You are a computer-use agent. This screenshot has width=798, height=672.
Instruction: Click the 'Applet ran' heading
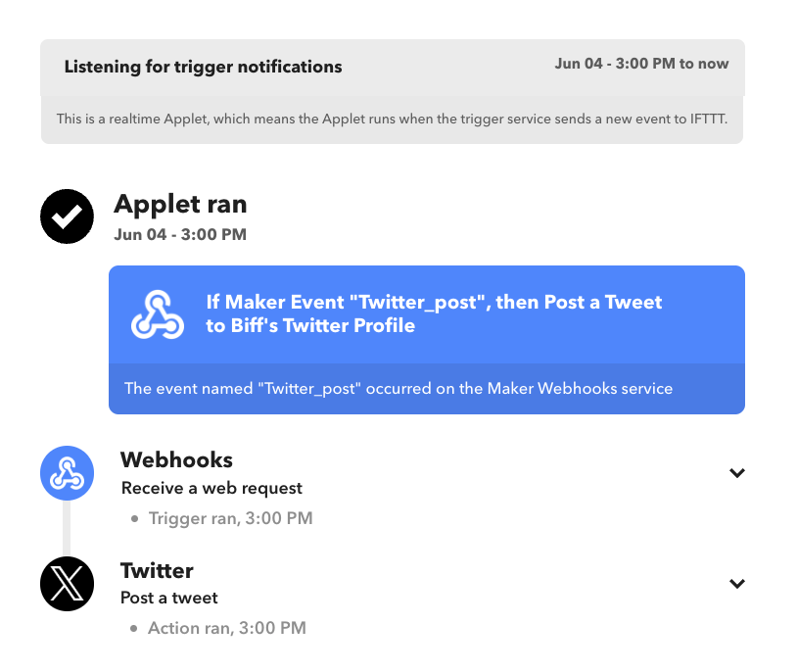(x=181, y=204)
